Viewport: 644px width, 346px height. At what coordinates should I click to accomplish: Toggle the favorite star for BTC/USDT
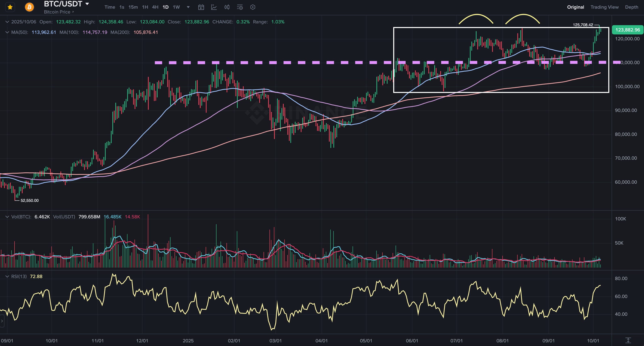(10, 7)
